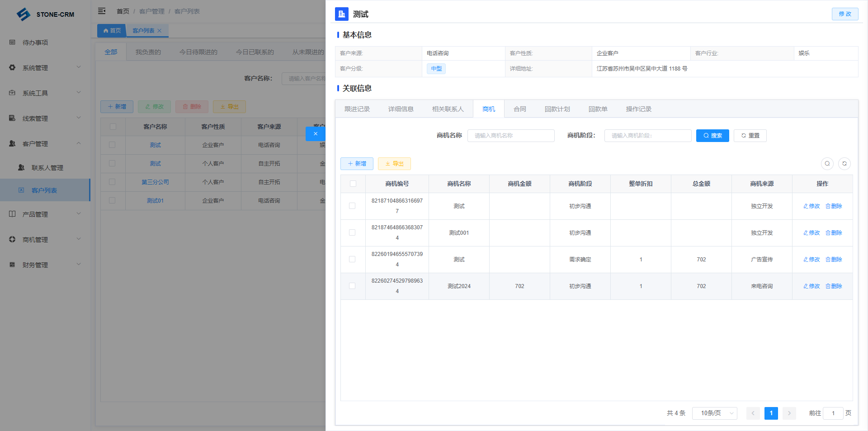Viewport: 868px width, 431px height.
Task: Click 删除 in the 需求确定 row
Action: tap(834, 259)
